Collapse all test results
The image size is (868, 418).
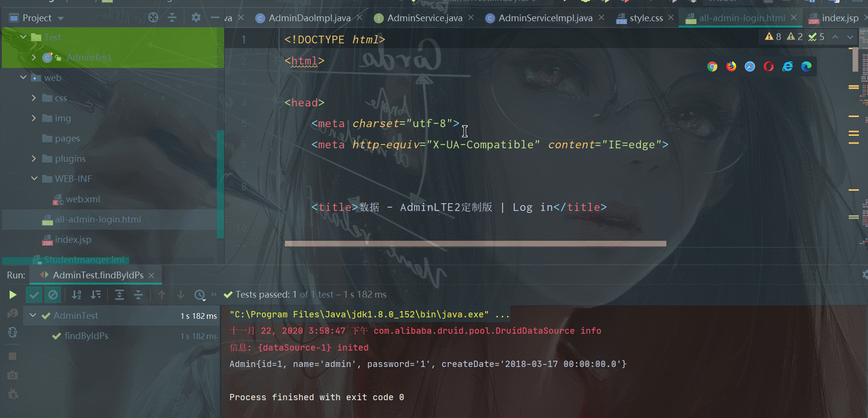(138, 295)
